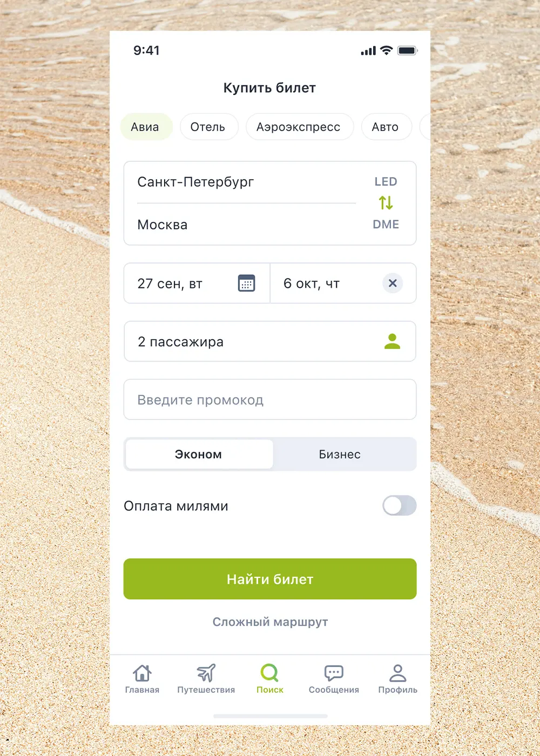Tap the green passenger person icon
The image size is (540, 756).
(x=392, y=341)
